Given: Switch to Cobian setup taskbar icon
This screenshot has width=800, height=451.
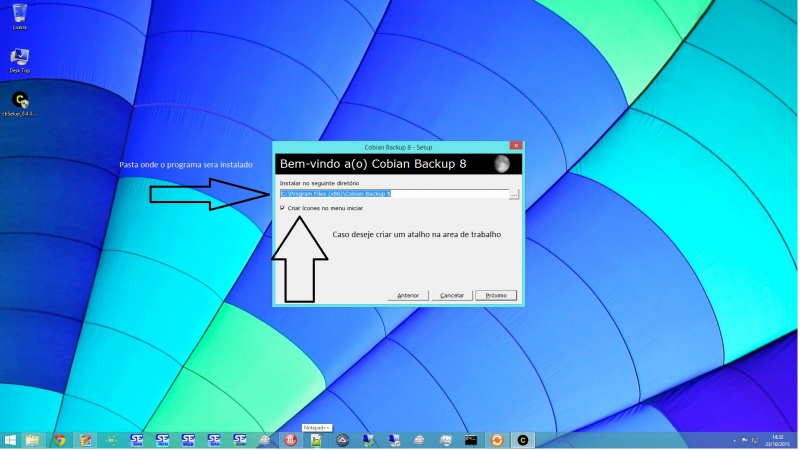Looking at the screenshot, I should click(x=522, y=440).
